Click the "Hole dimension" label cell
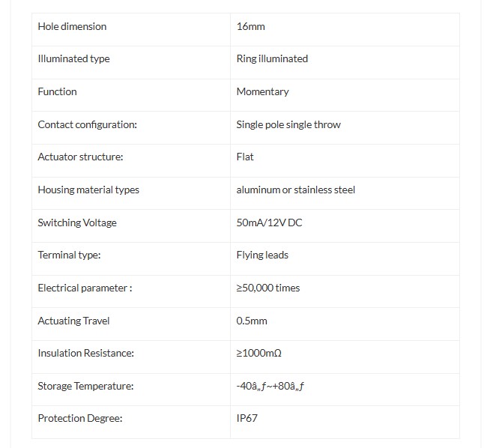The image size is (490, 448). 72,26
